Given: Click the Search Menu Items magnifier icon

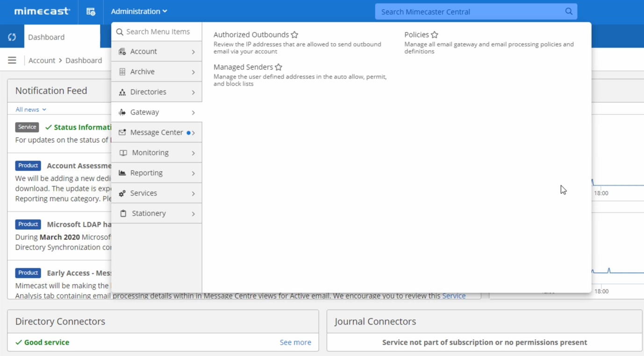Looking at the screenshot, I should [x=120, y=32].
